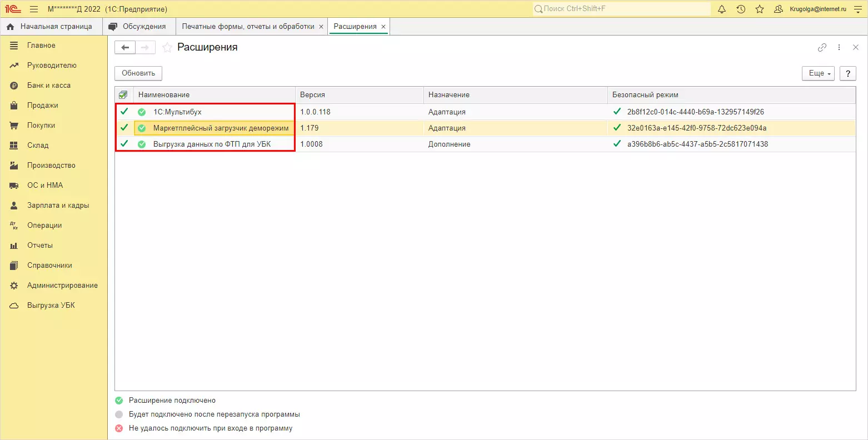Toggle safe mode for 1С:Мультибух row
This screenshot has width=868, height=440.
click(x=617, y=112)
